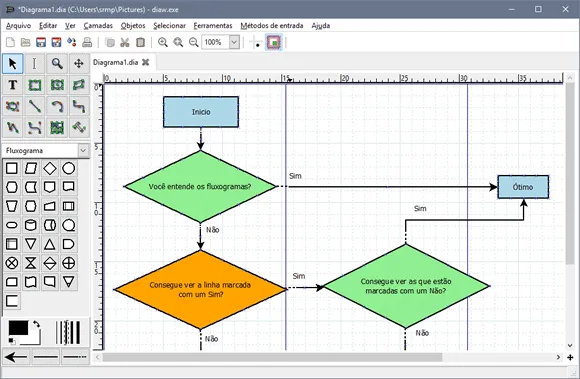
Task: Open the Editar menu
Action: pos(48,26)
